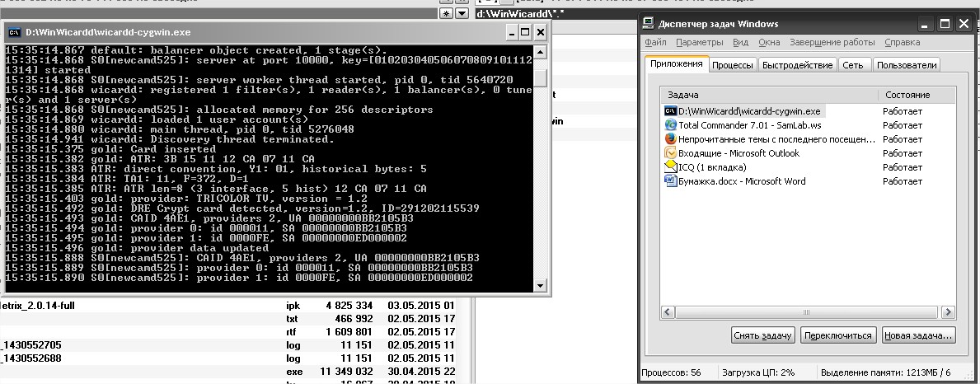Open the console window system menu icon
The width and height of the screenshot is (980, 384).
click(x=15, y=32)
